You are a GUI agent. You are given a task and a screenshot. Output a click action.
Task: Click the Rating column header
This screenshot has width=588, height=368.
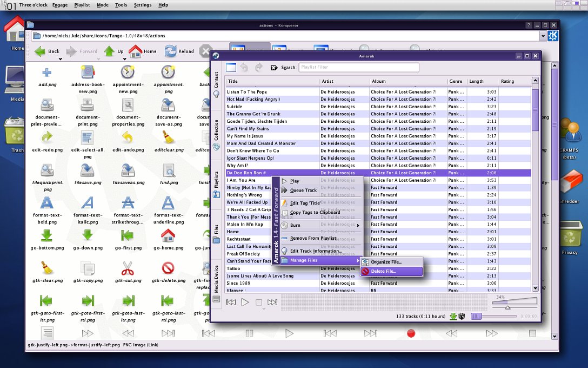click(514, 81)
